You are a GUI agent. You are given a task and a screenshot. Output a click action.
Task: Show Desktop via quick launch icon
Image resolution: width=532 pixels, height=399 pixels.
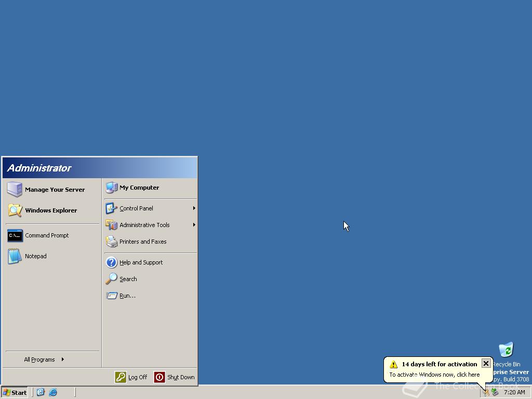point(41,392)
